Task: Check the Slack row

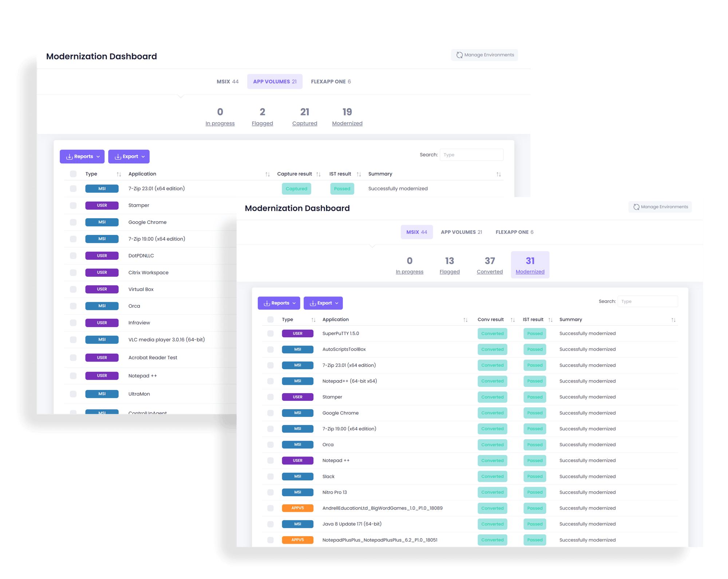Action: pyautogui.click(x=270, y=476)
